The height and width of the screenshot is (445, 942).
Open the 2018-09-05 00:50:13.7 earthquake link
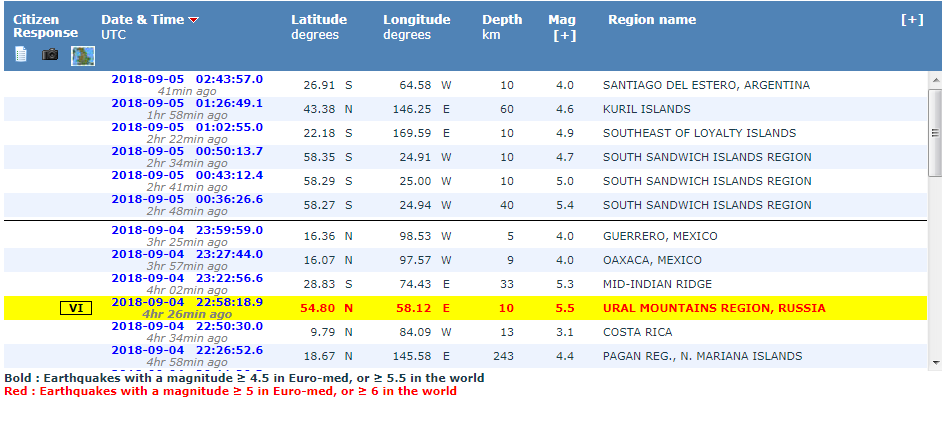click(x=187, y=151)
